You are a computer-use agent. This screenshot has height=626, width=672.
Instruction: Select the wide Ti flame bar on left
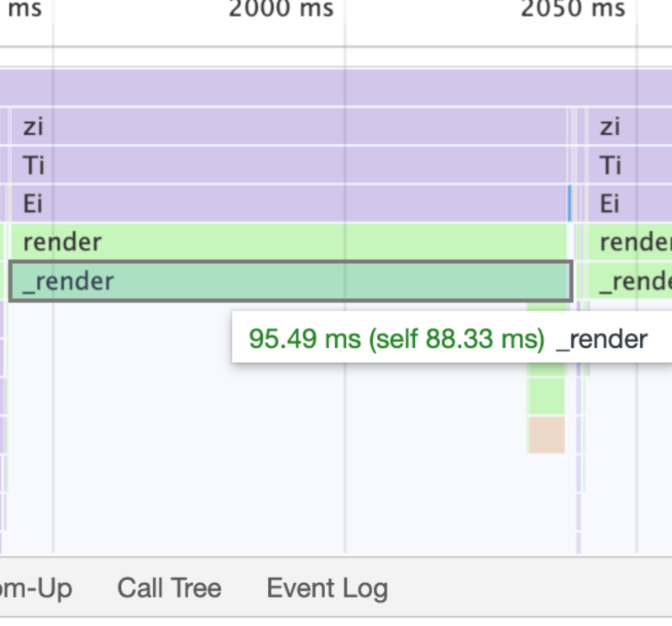290,165
